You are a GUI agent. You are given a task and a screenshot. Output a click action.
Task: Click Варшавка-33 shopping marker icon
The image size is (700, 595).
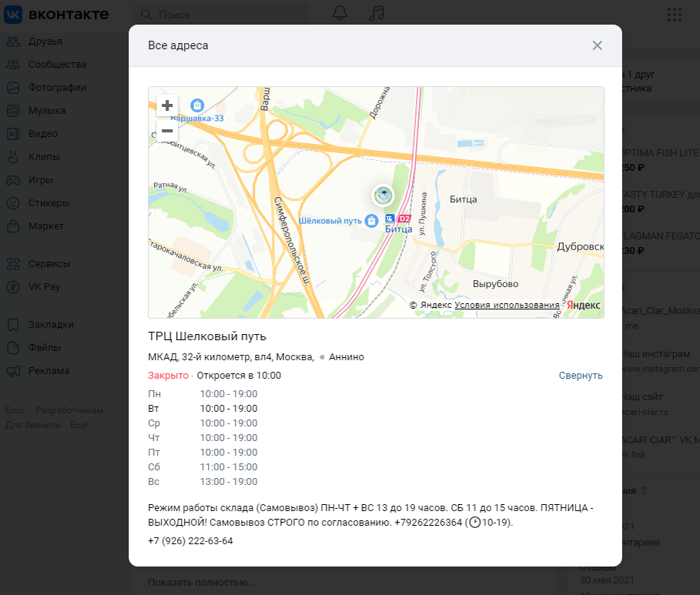tap(197, 105)
